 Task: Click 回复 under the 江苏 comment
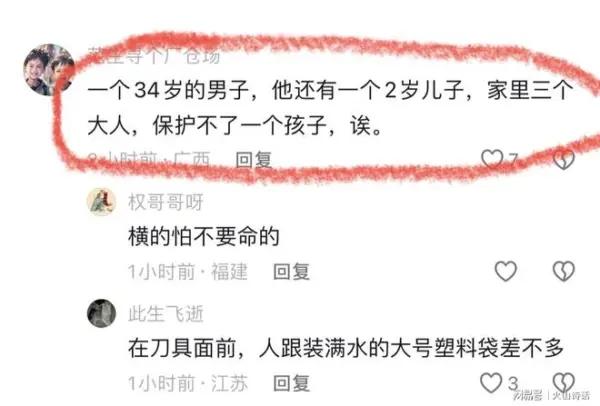[291, 383]
